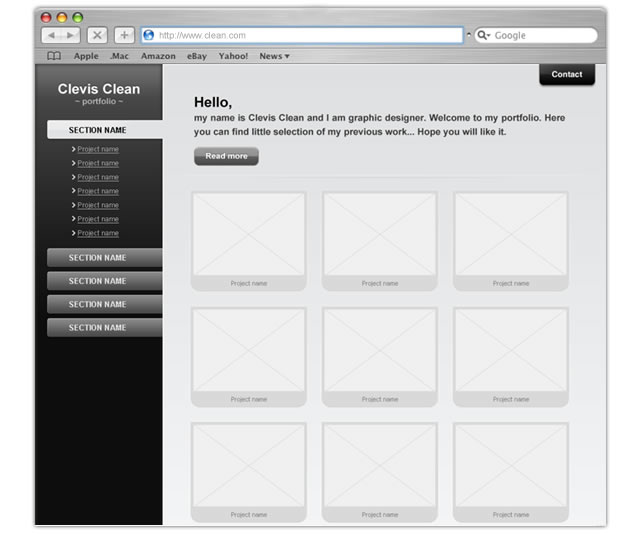Open the fifth Project name link
The height and width of the screenshot is (535, 640).
[98, 205]
